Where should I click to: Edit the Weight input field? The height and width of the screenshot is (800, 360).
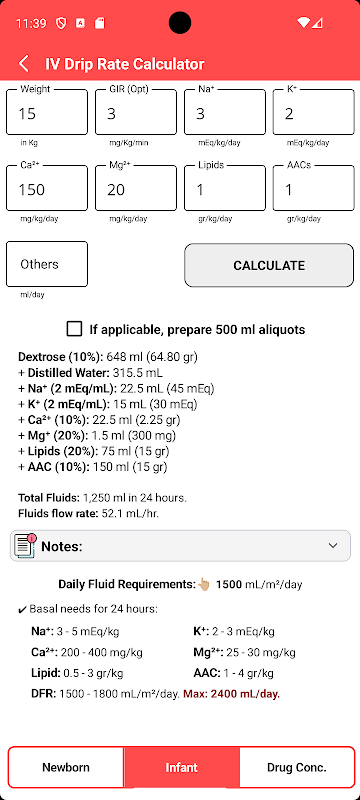pos(47,112)
